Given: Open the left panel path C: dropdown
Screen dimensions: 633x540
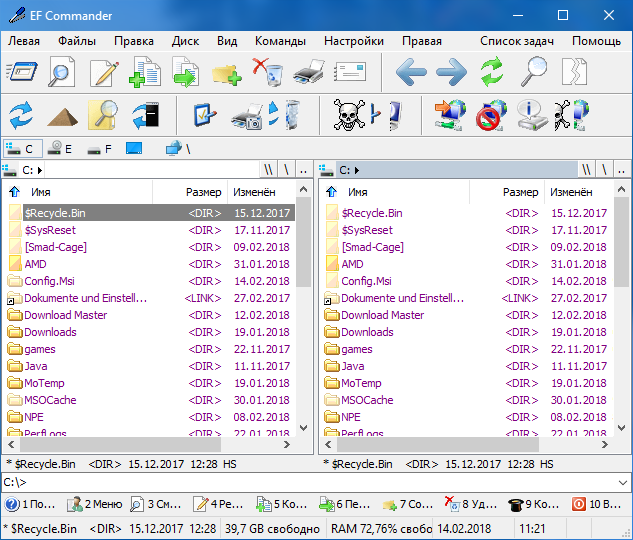Looking at the screenshot, I should click(41, 170).
